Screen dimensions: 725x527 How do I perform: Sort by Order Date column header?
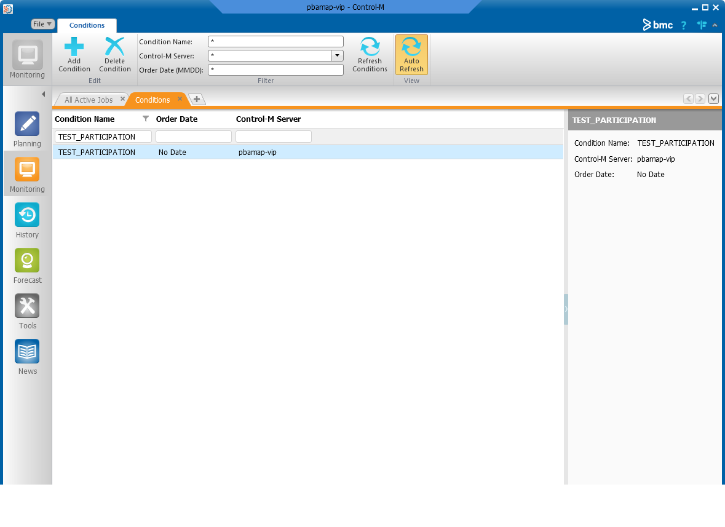click(x=177, y=119)
